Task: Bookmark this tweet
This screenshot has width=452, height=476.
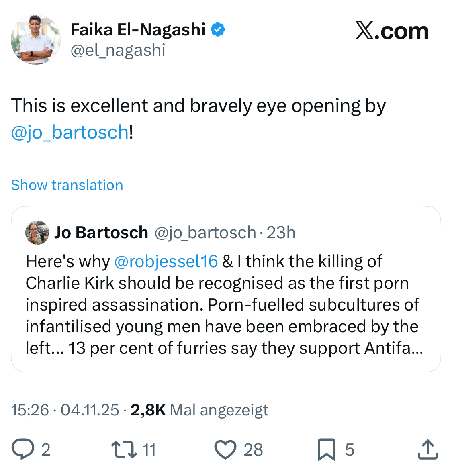Action: click(x=326, y=449)
